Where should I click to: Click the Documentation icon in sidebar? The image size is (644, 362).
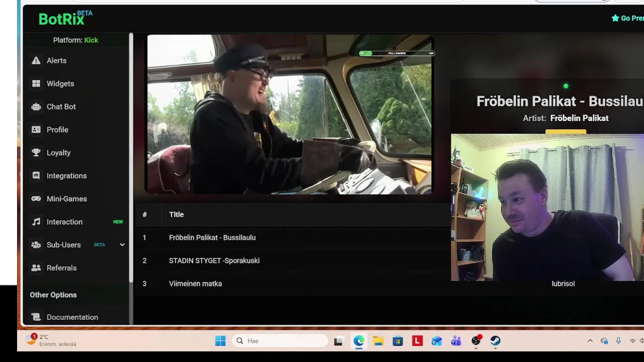click(x=36, y=317)
